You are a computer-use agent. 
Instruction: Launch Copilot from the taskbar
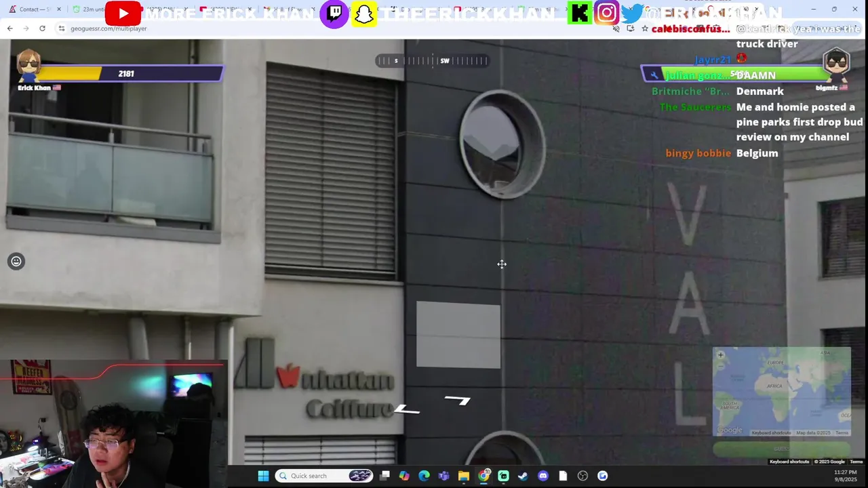[404, 476]
